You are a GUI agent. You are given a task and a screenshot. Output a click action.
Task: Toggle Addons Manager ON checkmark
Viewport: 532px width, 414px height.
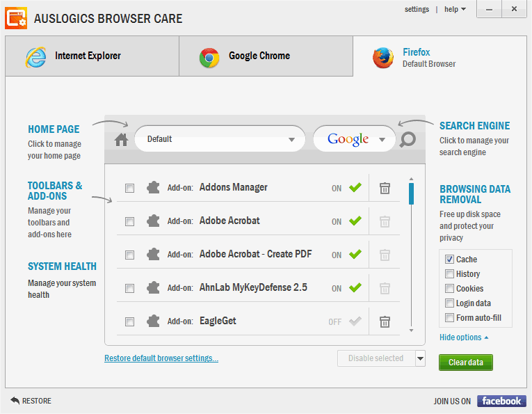(355, 187)
